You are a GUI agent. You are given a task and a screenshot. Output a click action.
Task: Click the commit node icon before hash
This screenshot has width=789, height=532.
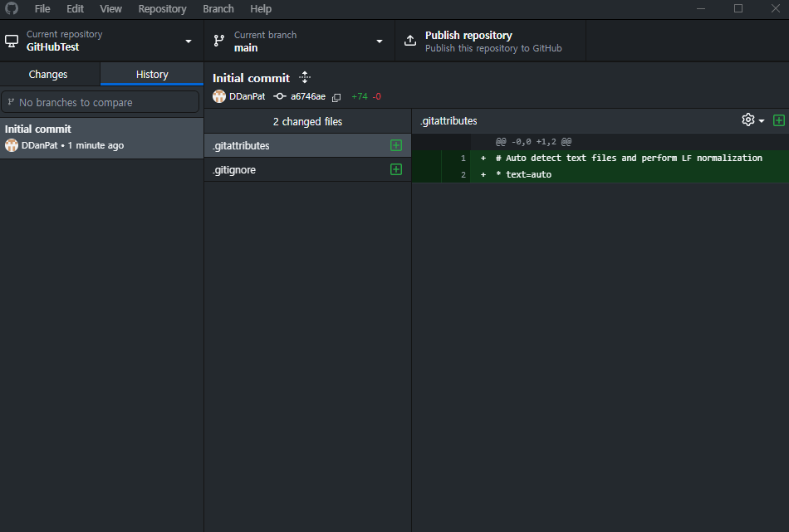pos(280,96)
